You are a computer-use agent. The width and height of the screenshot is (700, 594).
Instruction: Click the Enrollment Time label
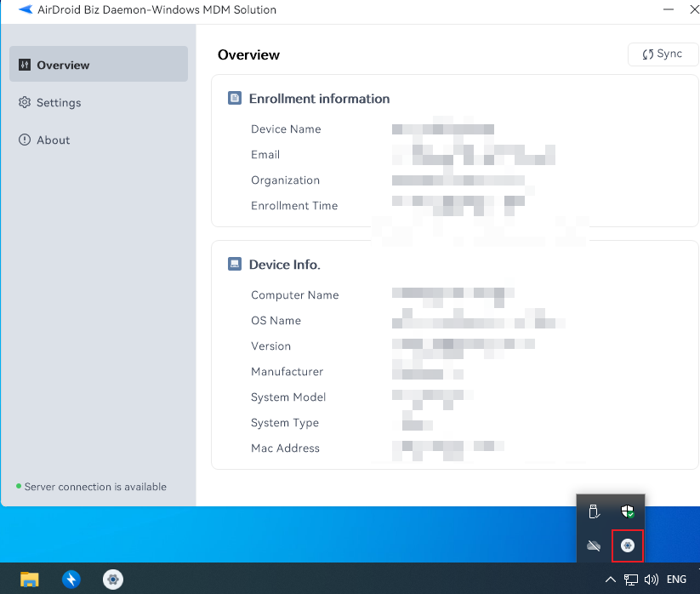[294, 205]
